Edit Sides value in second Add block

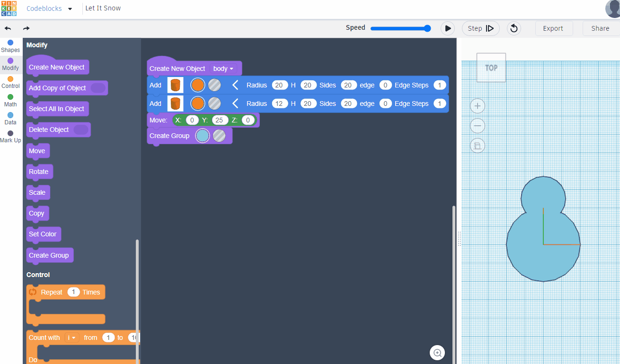[349, 104]
